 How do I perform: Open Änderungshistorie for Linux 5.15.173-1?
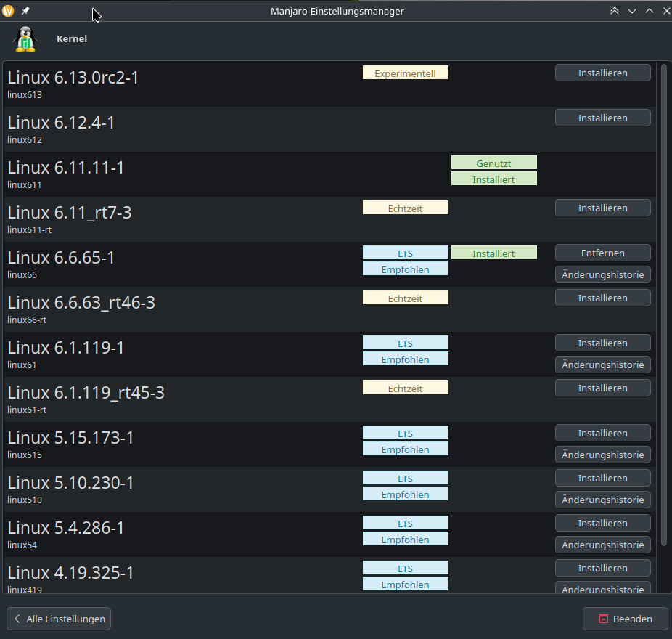[x=602, y=455]
